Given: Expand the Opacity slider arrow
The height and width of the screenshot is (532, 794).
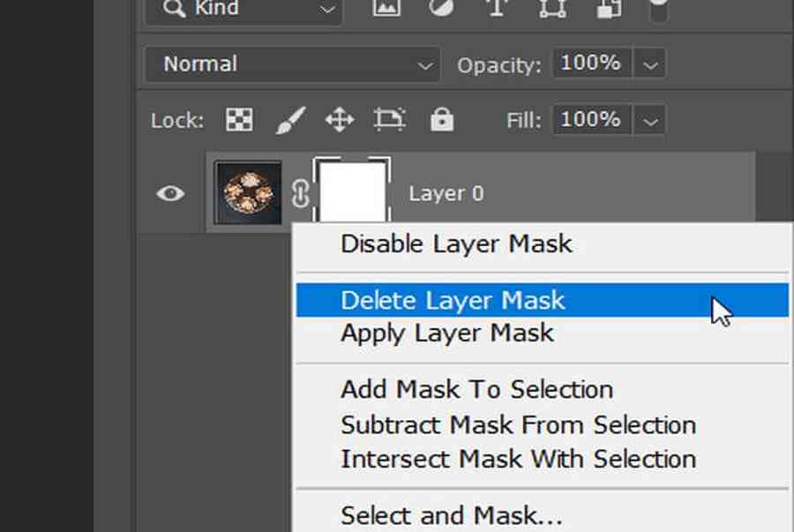Looking at the screenshot, I should point(651,64).
